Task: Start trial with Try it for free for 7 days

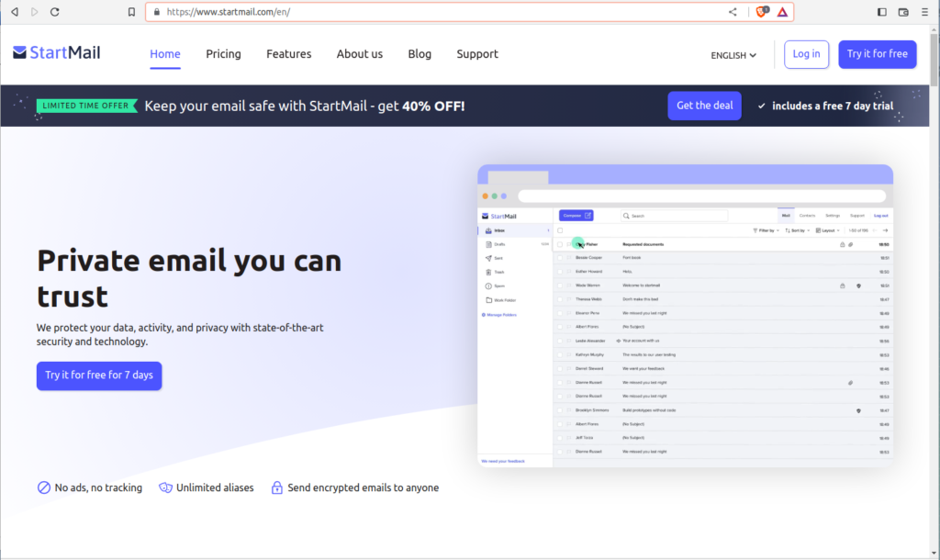Action: [99, 375]
